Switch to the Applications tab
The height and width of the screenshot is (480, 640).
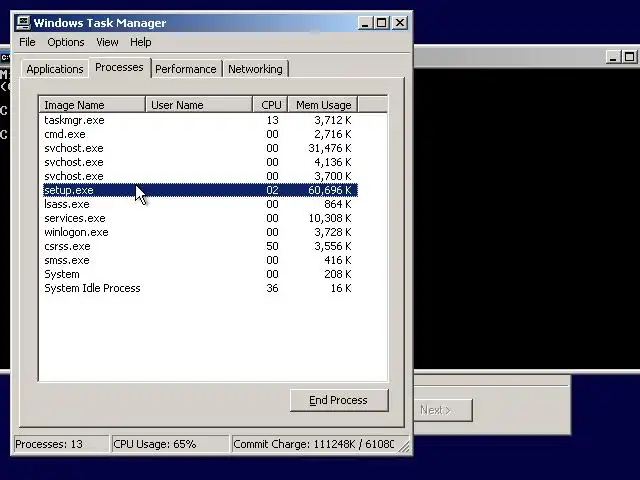click(x=55, y=69)
